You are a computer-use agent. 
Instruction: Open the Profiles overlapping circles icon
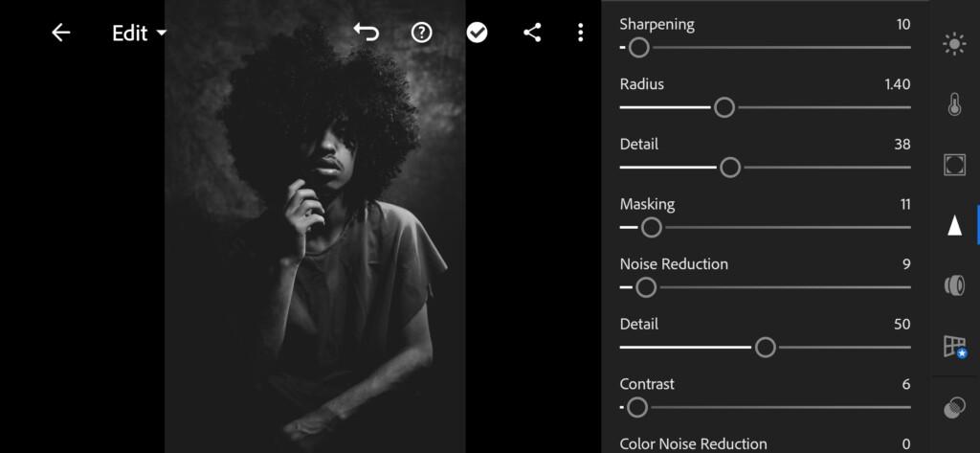pos(954,408)
